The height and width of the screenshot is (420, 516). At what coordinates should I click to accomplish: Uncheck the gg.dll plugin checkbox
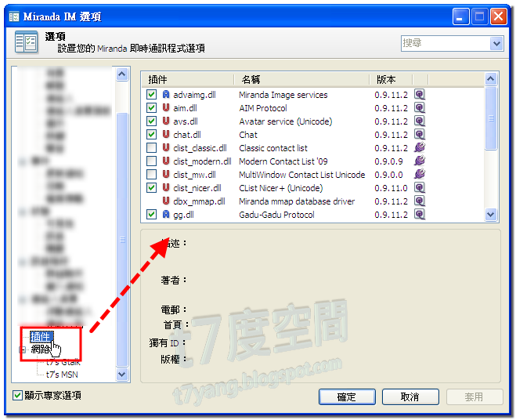pos(151,215)
